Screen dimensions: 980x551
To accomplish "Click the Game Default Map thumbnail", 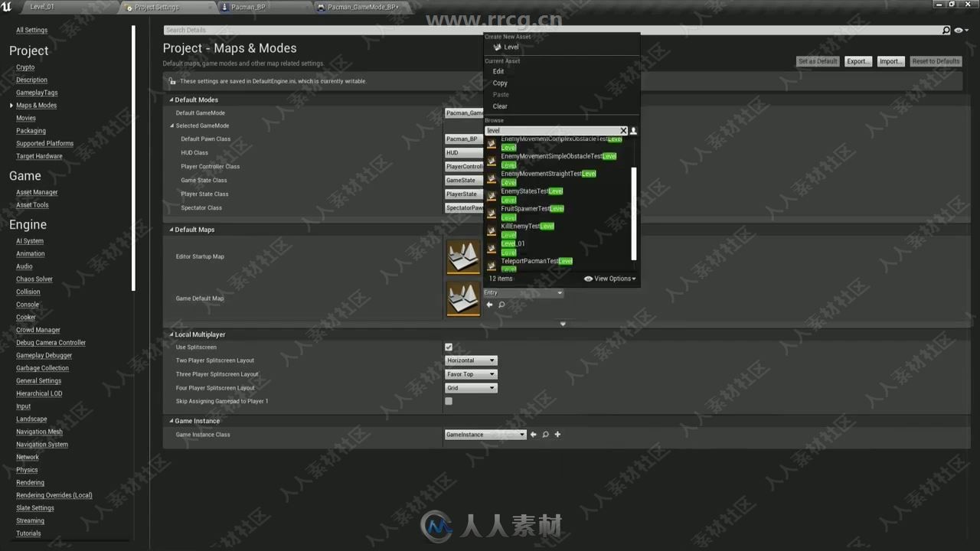I will coord(463,299).
